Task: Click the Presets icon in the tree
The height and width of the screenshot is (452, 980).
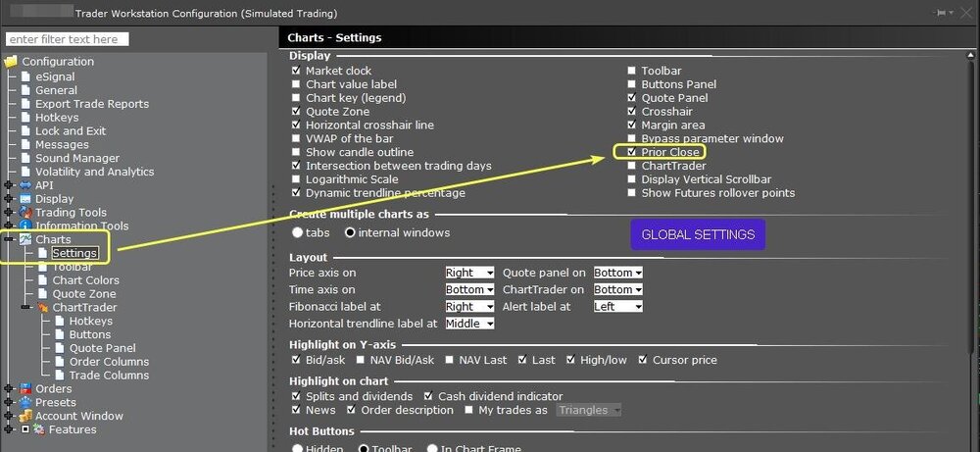Action: pyautogui.click(x=24, y=402)
